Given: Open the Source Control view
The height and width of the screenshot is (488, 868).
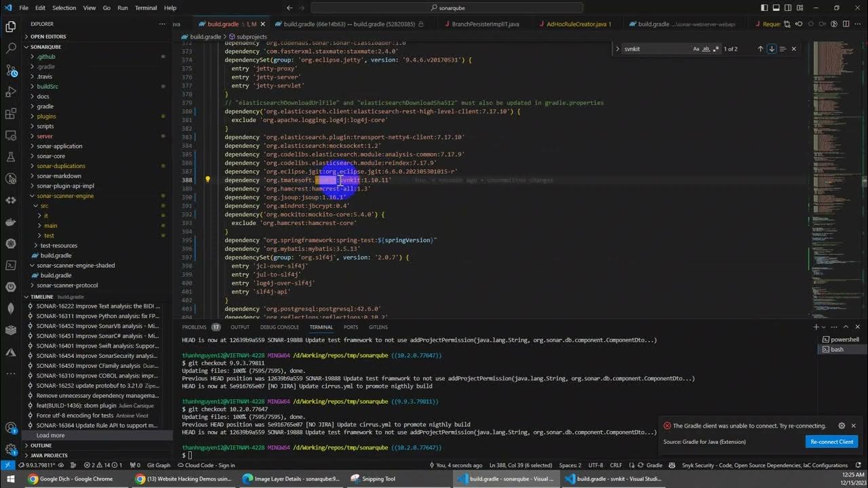Looking at the screenshot, I should (x=11, y=70).
